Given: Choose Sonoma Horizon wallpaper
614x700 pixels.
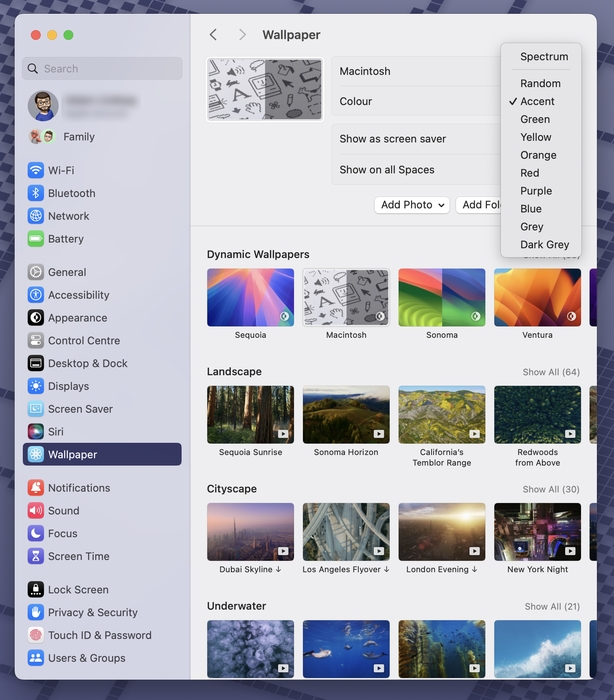Looking at the screenshot, I should [x=346, y=415].
